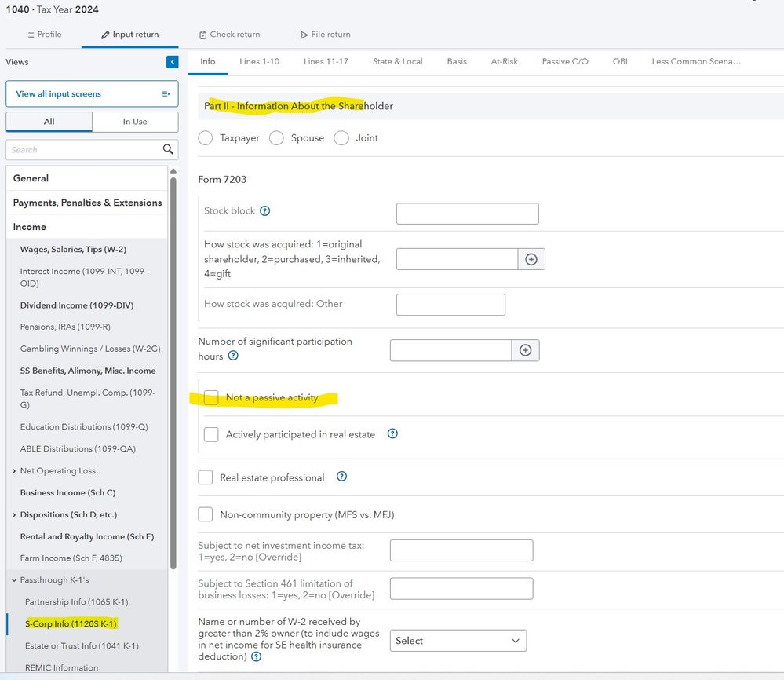Switch to the Lines 1-10 tab

259,61
